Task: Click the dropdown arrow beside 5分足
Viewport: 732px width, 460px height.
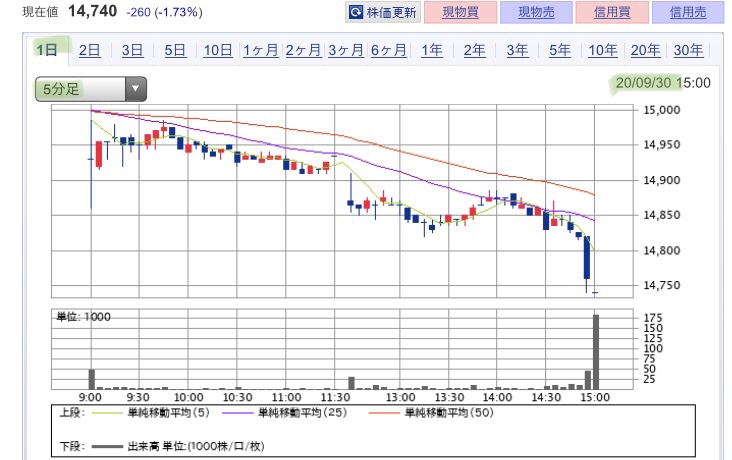Action: (x=135, y=89)
